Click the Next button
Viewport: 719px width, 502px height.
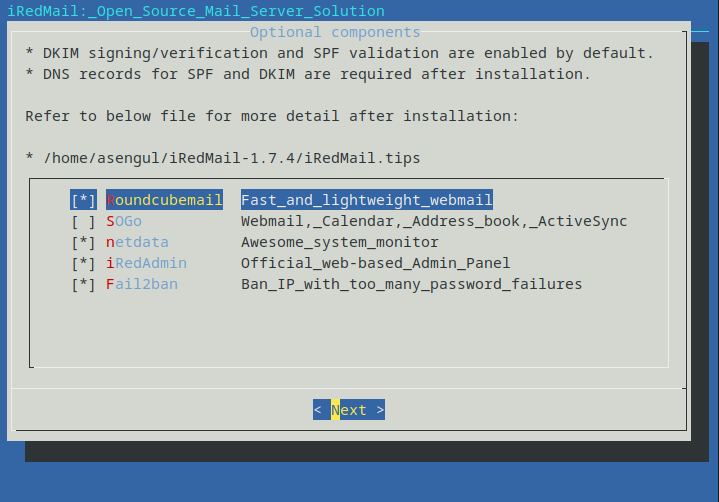349,409
